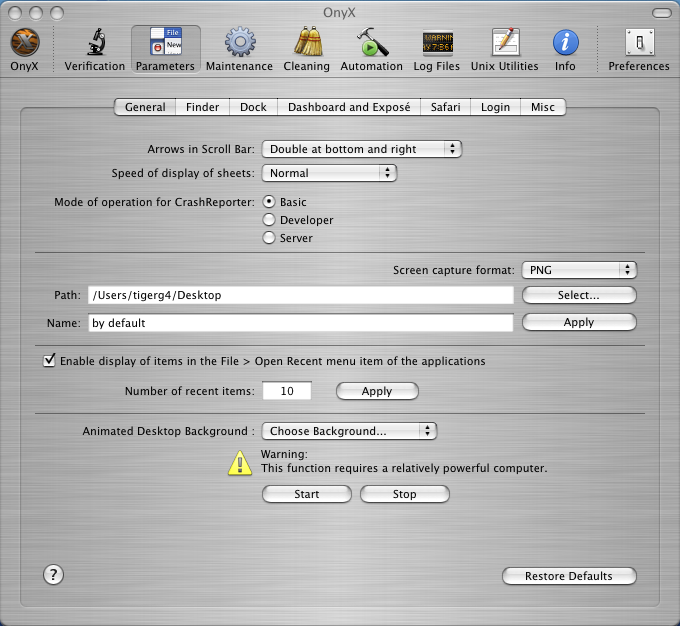This screenshot has height=626, width=680.
Task: Select the Developer CrashReporter mode
Action: [269, 220]
